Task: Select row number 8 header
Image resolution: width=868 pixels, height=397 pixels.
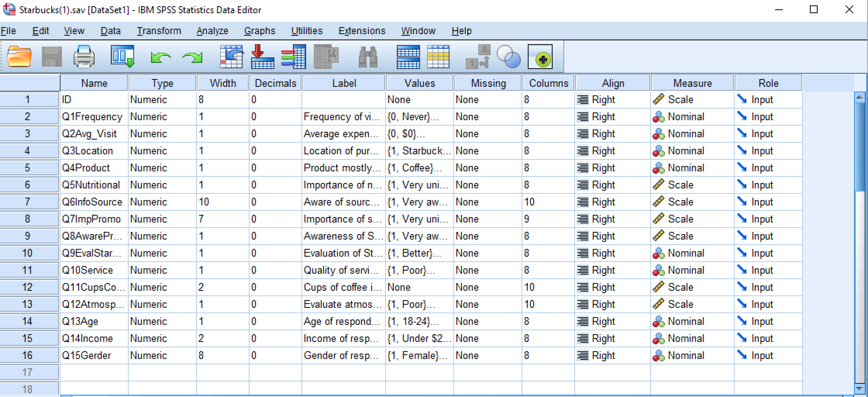Action: [x=29, y=219]
